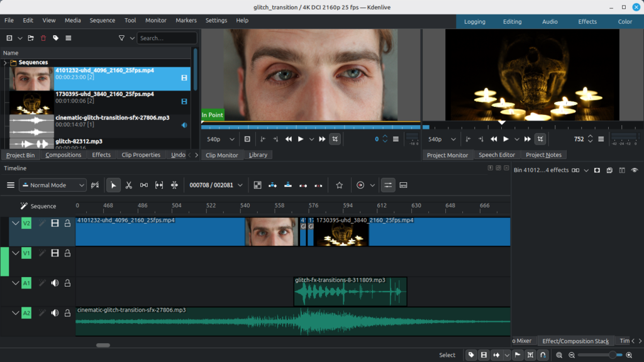
Task: Switch to the Speech Editor tab
Action: coord(497,155)
